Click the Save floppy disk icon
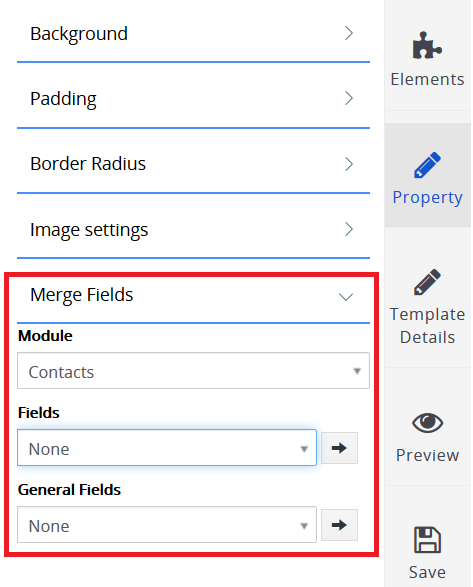The image size is (473, 587). point(427,539)
